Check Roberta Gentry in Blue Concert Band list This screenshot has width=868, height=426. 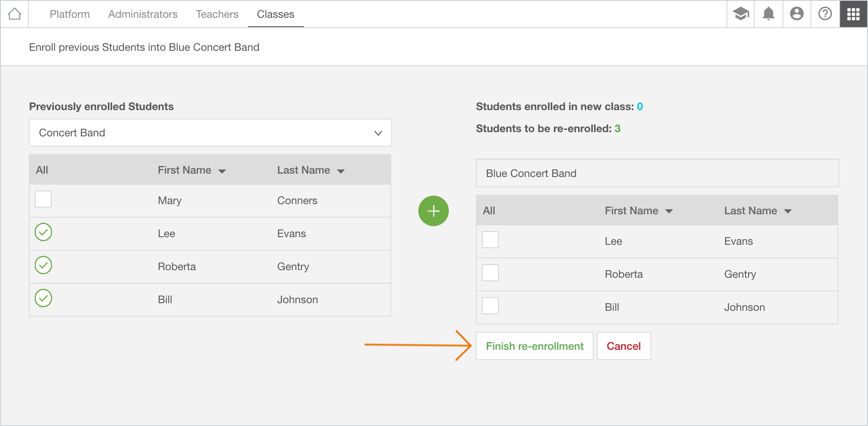pyautogui.click(x=490, y=273)
